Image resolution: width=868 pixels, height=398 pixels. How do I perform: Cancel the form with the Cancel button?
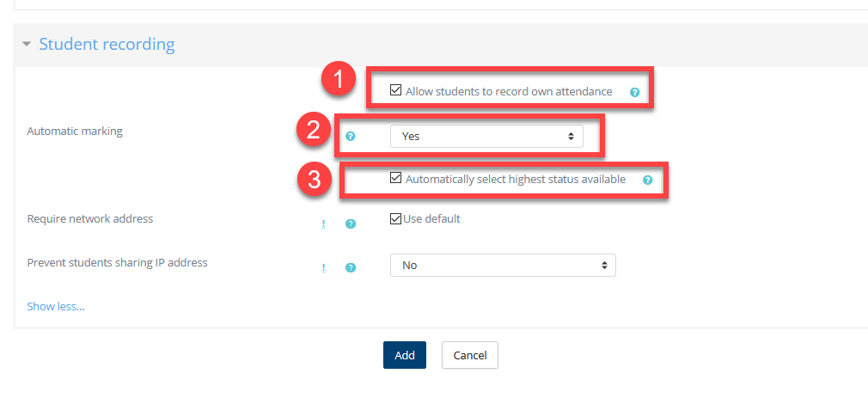tap(469, 355)
